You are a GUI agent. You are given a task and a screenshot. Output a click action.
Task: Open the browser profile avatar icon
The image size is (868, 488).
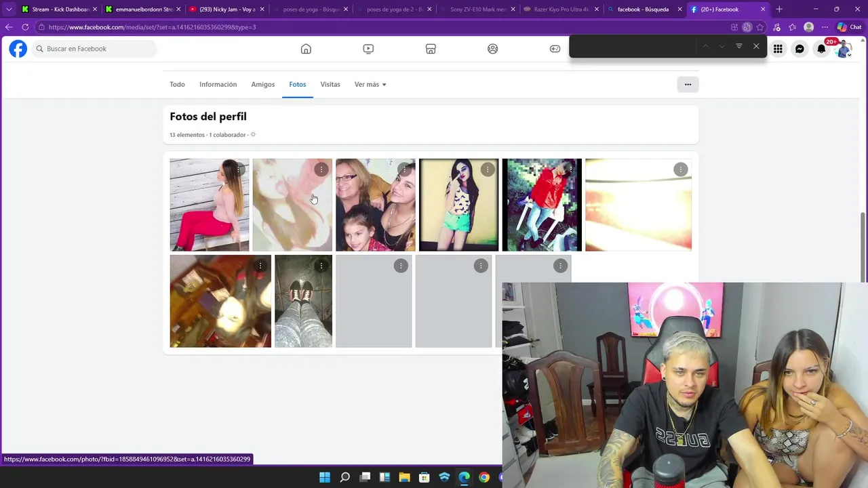pos(808,27)
